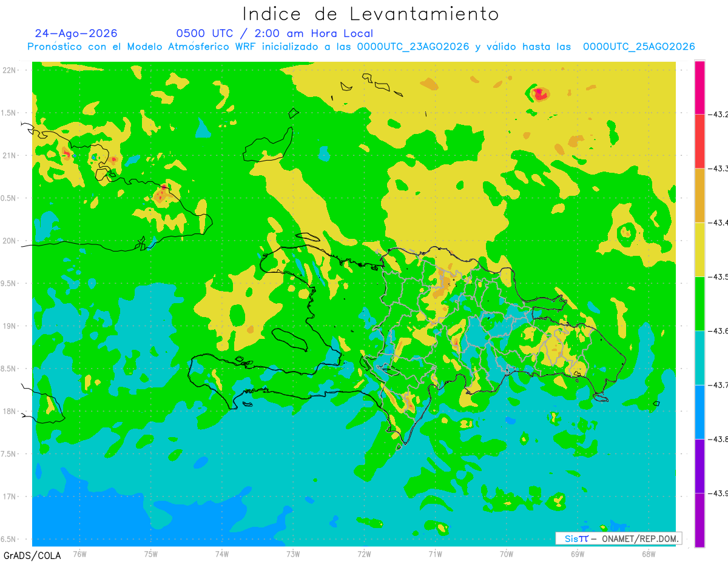Click the latitude label "9.5N"
The image size is (728, 562).
coord(9,284)
